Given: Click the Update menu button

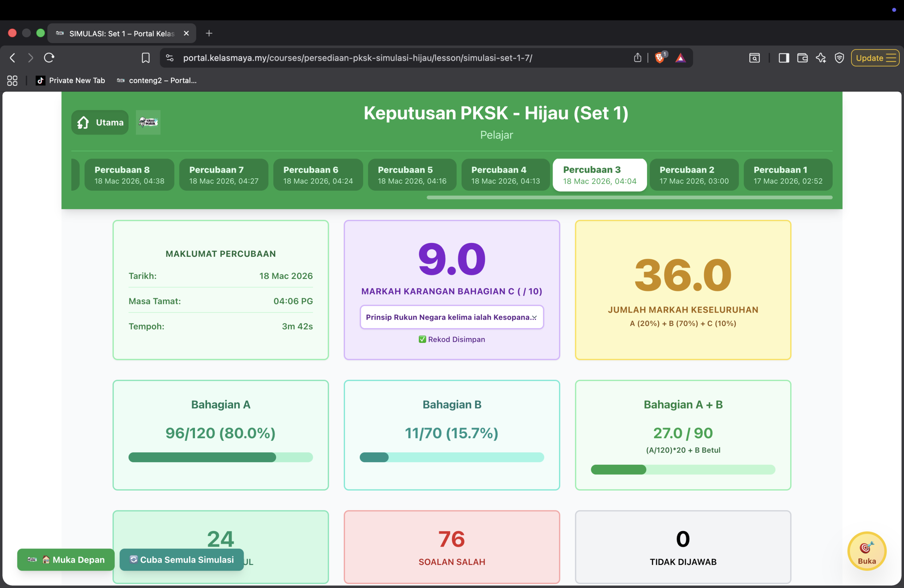Looking at the screenshot, I should pos(875,58).
